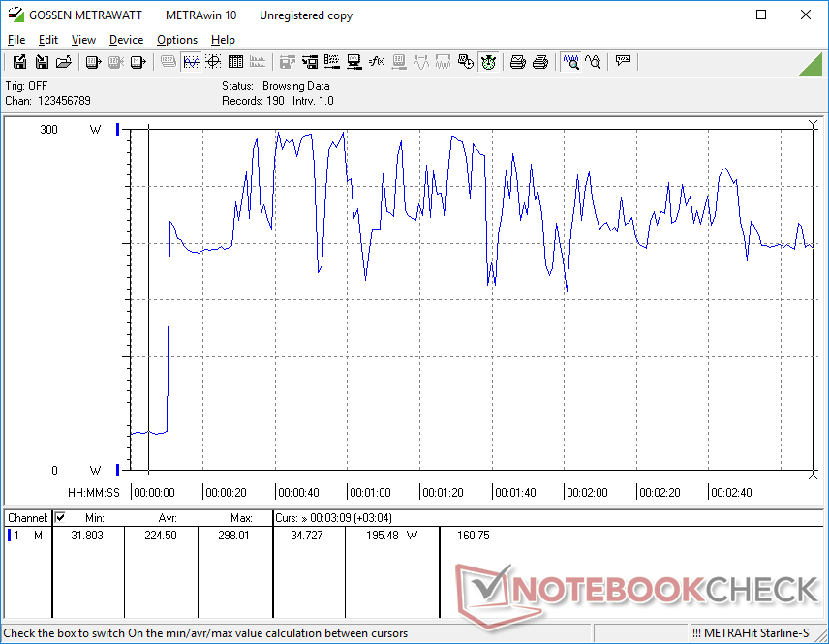Image resolution: width=829 pixels, height=644 pixels.
Task: Click the open folder toolbar icon
Action: [64, 62]
